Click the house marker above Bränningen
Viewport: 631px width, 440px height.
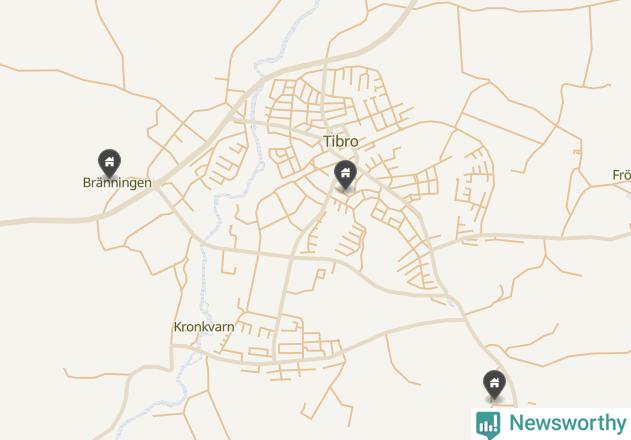coord(109,163)
